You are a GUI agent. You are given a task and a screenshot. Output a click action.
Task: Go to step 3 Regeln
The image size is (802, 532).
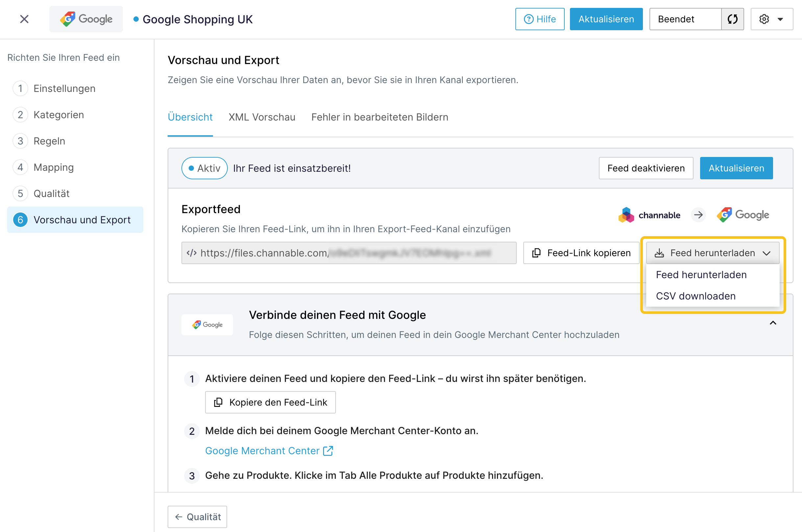coord(39,141)
